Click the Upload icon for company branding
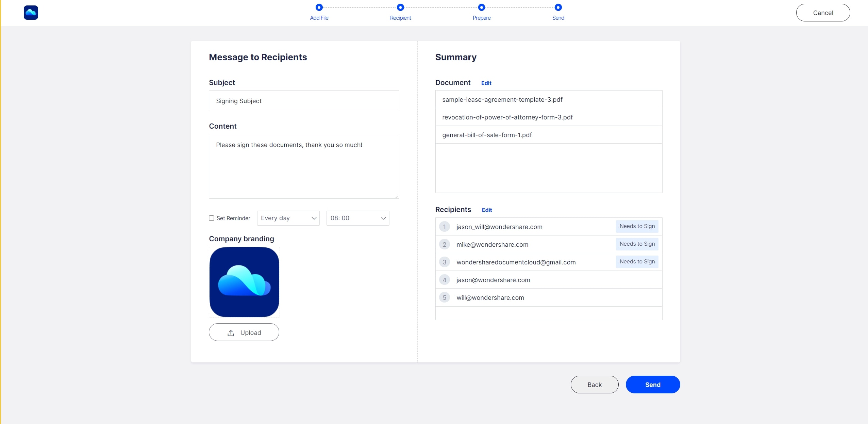Viewport: 868px width, 424px height. click(231, 333)
